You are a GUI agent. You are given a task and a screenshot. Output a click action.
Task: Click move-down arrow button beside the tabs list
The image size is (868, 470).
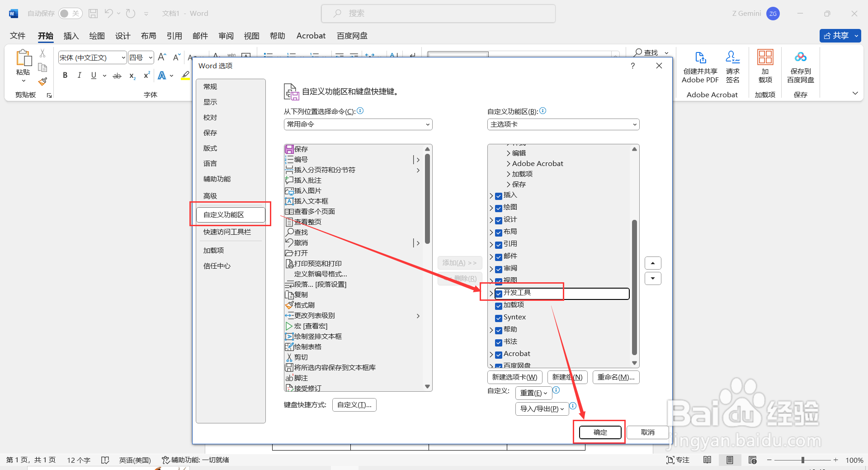tap(653, 278)
